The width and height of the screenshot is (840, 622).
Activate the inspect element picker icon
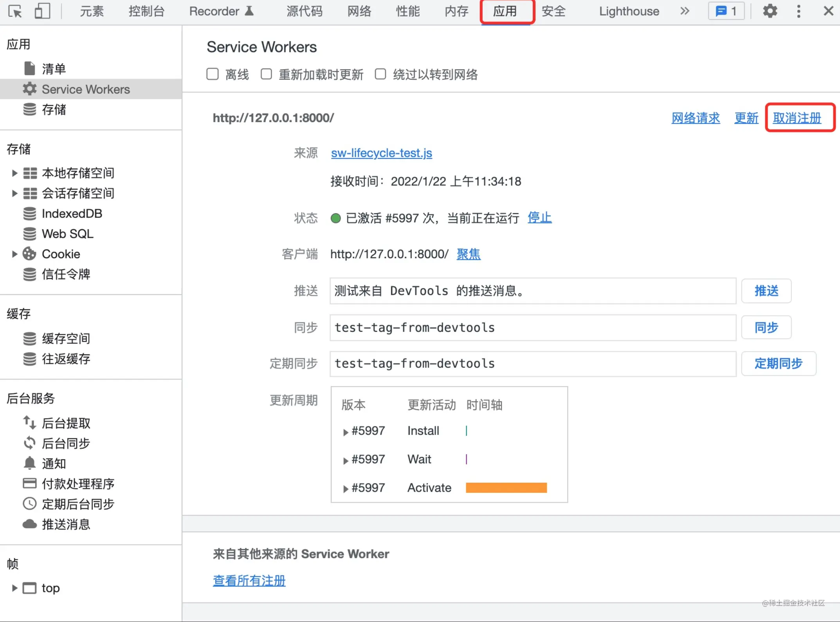(15, 11)
